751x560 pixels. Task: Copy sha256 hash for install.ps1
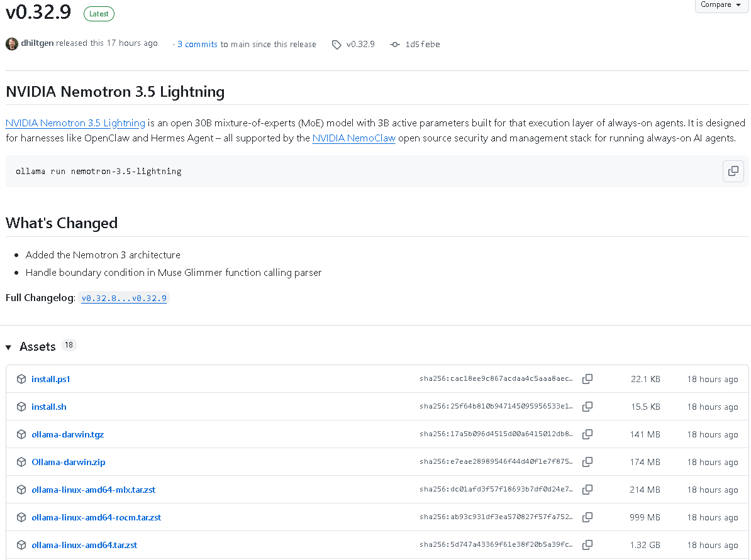(x=587, y=379)
